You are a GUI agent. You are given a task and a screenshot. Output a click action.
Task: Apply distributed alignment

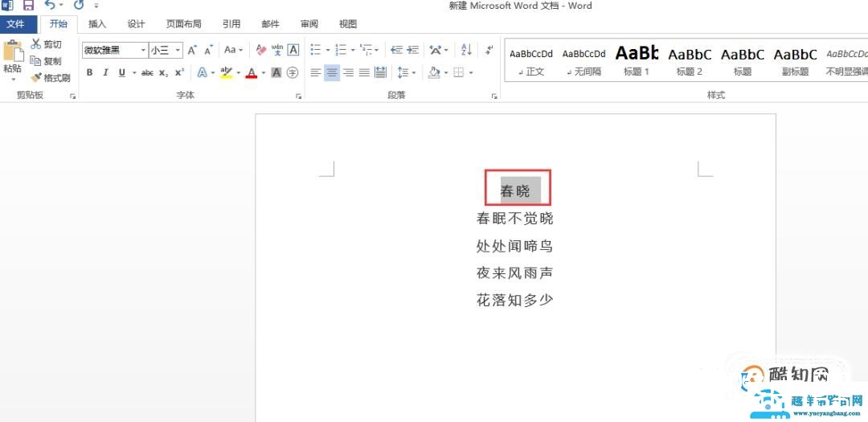(x=379, y=72)
